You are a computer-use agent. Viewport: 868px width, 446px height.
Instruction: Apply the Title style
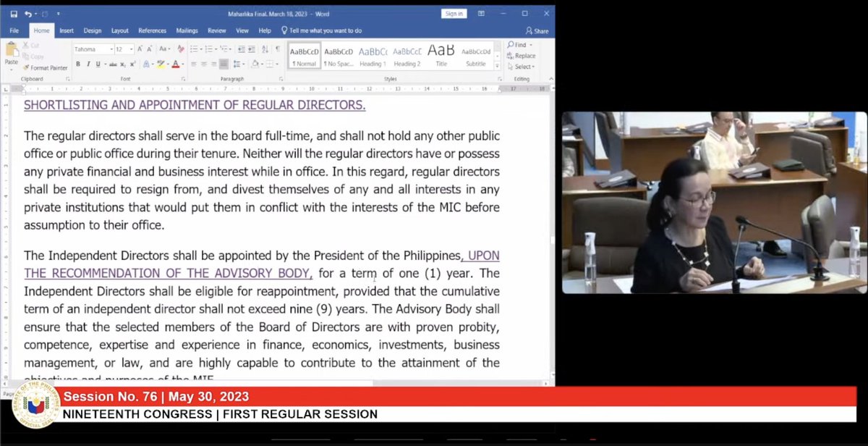[x=441, y=55]
